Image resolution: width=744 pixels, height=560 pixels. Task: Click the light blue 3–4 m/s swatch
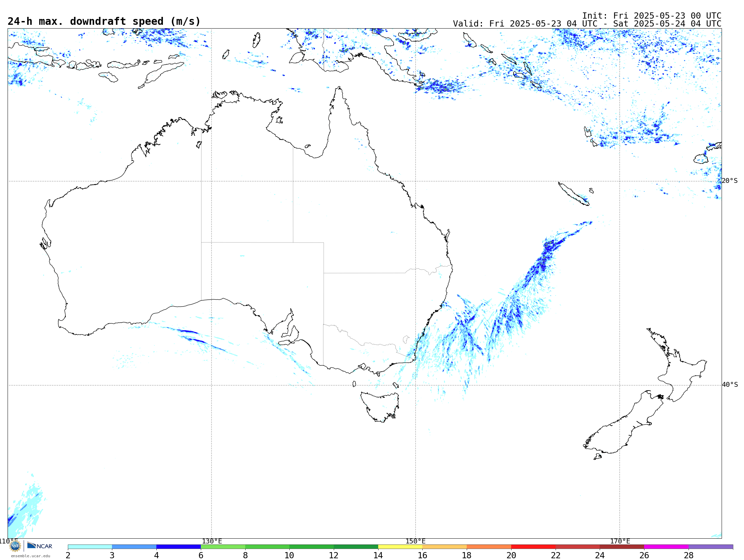coord(134,547)
